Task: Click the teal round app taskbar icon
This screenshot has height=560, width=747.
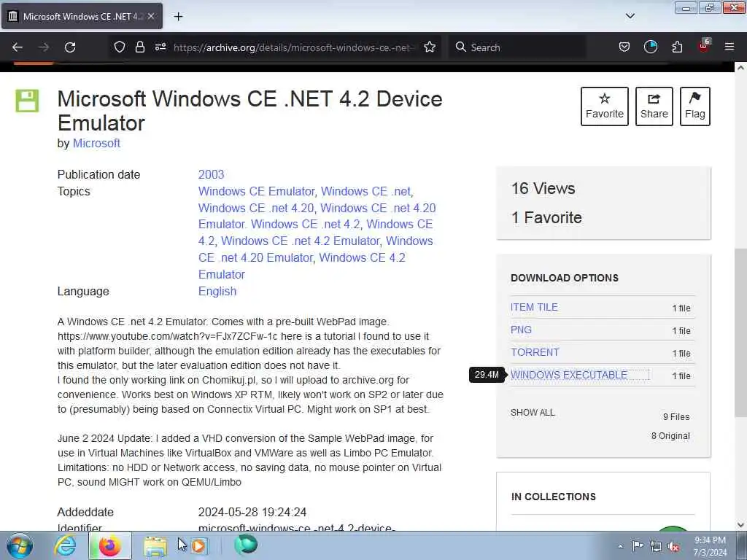Action: 246,544
